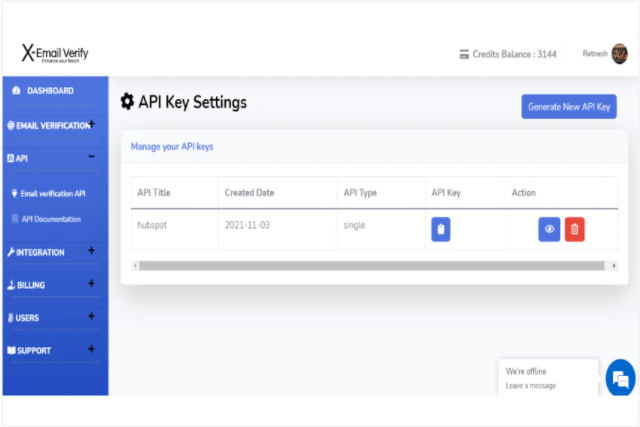Open the Support menu
The height and width of the screenshot is (427, 640).
34,351
